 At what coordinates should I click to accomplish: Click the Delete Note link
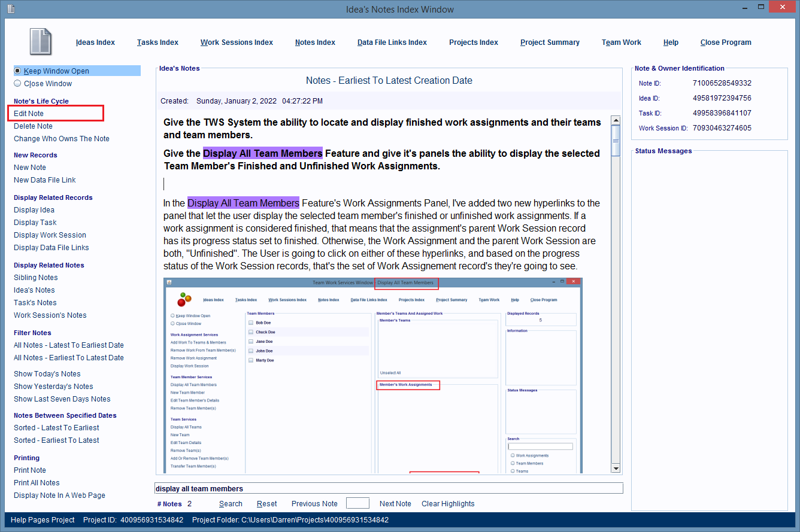click(33, 126)
